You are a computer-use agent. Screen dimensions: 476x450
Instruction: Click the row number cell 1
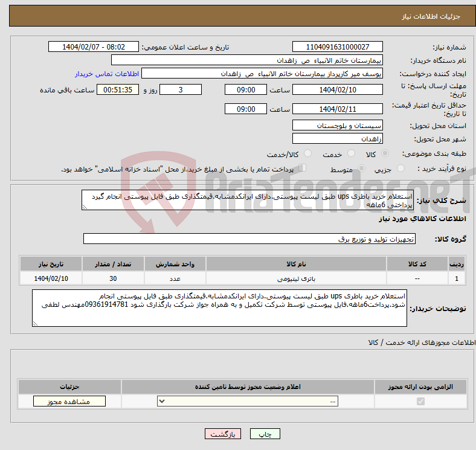tap(457, 278)
